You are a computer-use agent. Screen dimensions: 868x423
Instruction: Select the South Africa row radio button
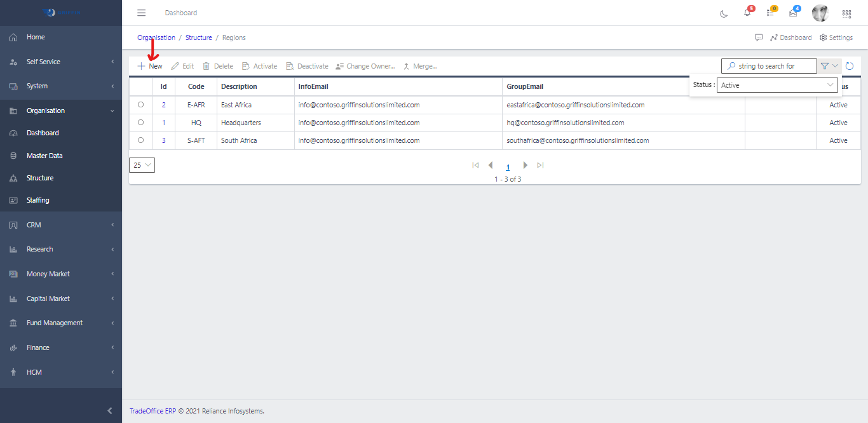140,140
